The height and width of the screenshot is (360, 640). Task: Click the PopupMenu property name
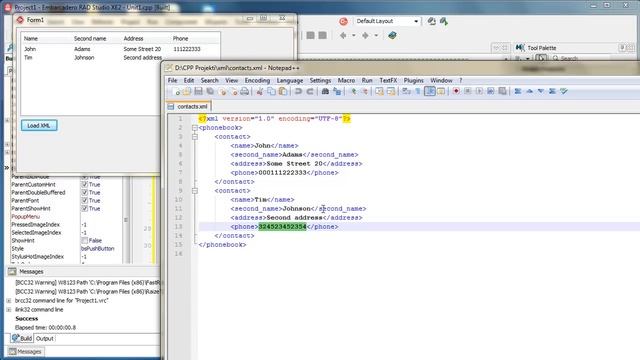point(25,217)
